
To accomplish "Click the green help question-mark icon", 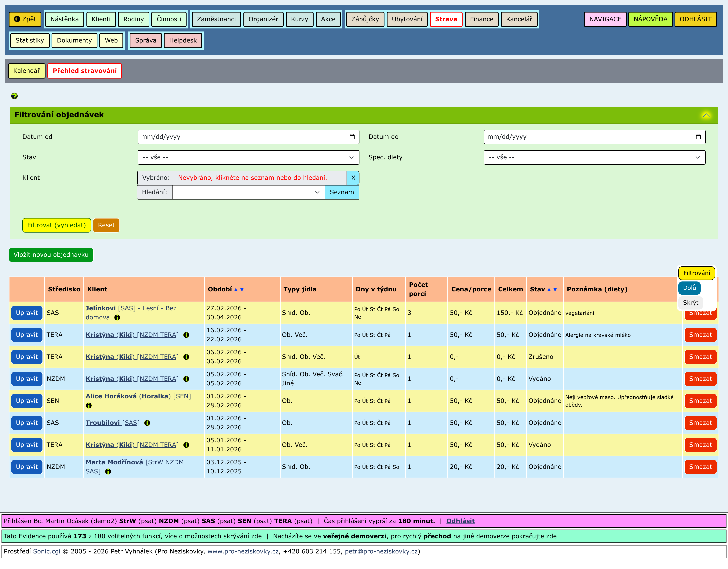I will pyautogui.click(x=14, y=96).
